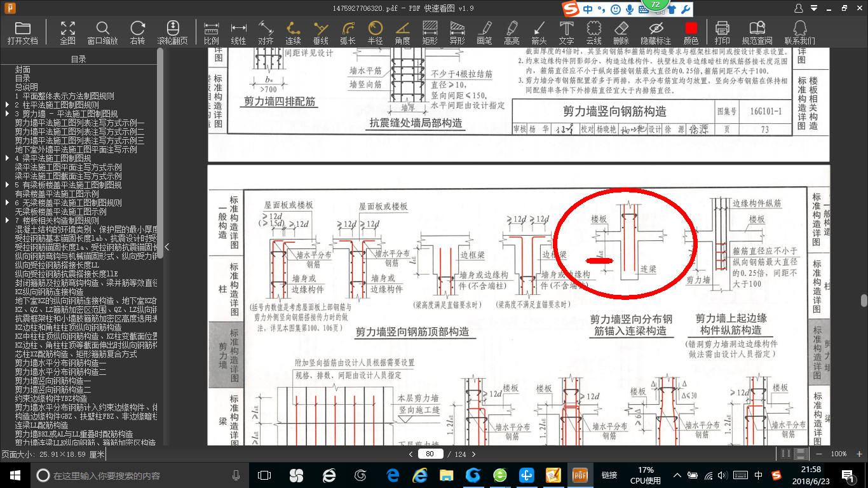Expand the '4 梁平法施工图制图规' tree node
868x488 pixels.
click(7, 158)
